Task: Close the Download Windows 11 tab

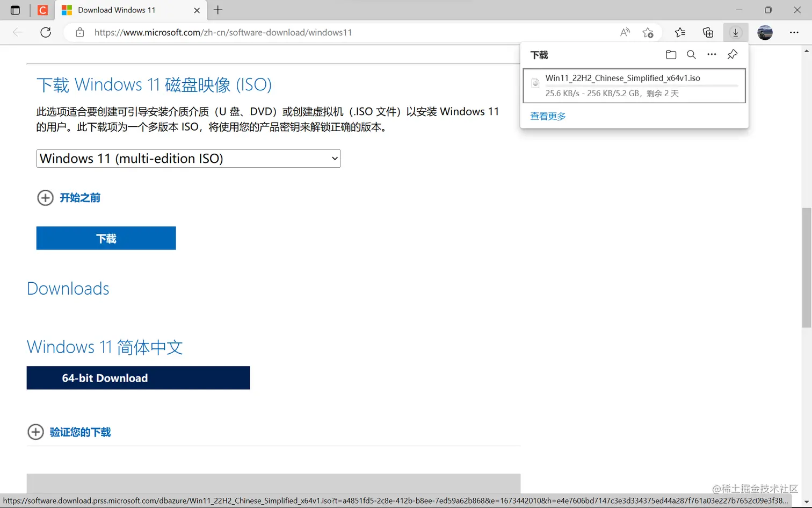Action: [197, 10]
